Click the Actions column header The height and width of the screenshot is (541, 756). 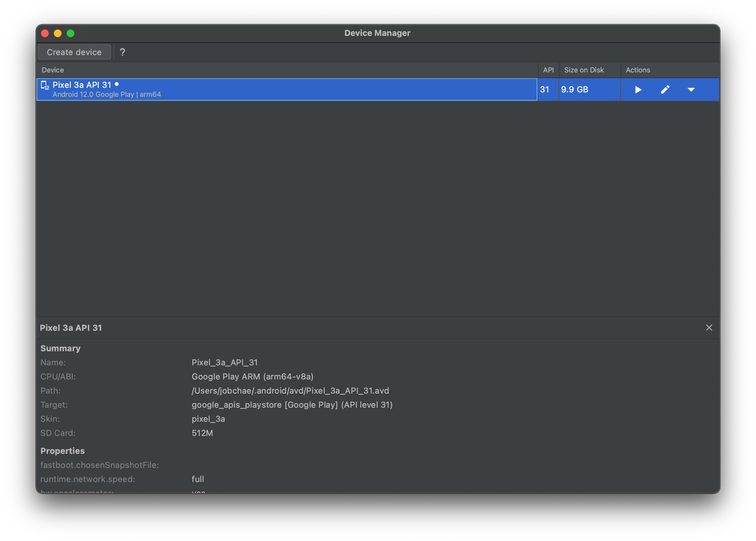pyautogui.click(x=638, y=70)
